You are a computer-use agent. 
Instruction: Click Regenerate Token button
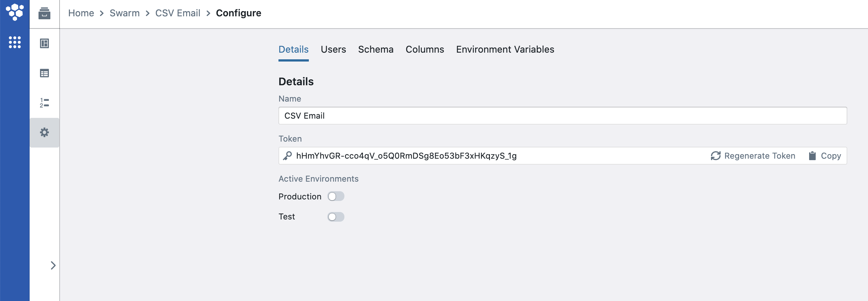(753, 156)
